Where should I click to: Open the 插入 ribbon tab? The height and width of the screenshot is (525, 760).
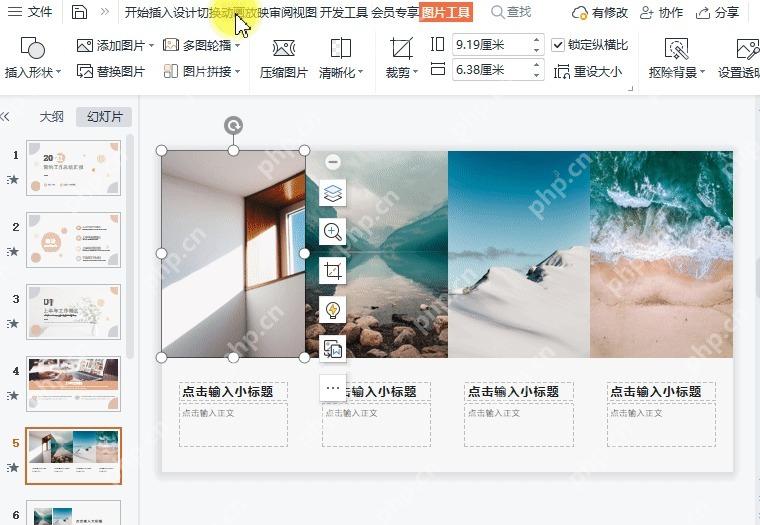(160, 12)
